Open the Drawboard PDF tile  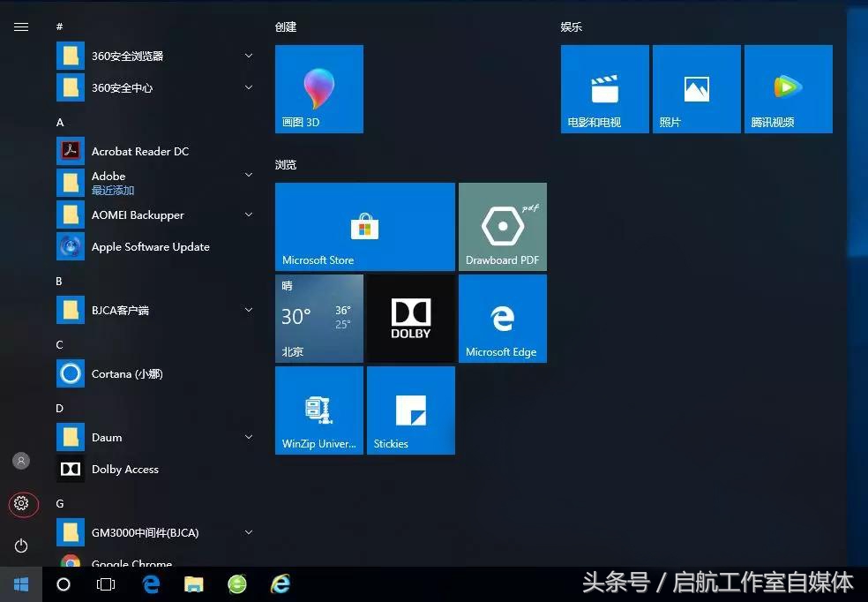point(502,226)
